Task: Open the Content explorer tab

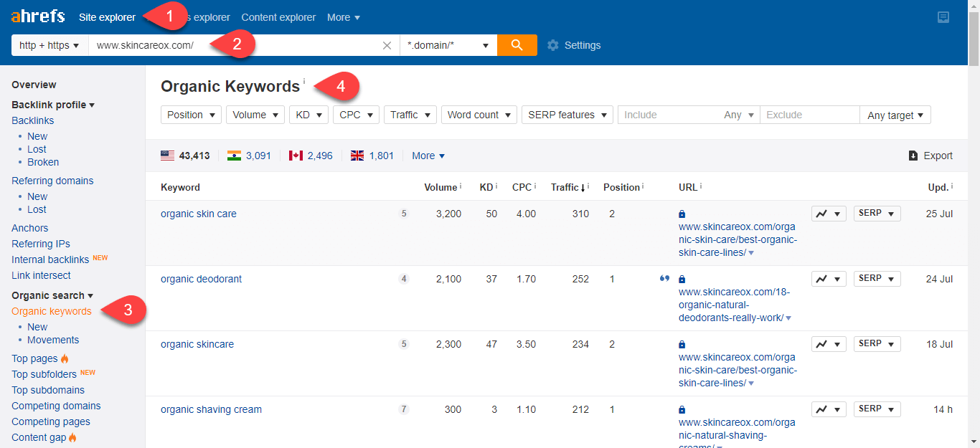Action: click(x=278, y=17)
